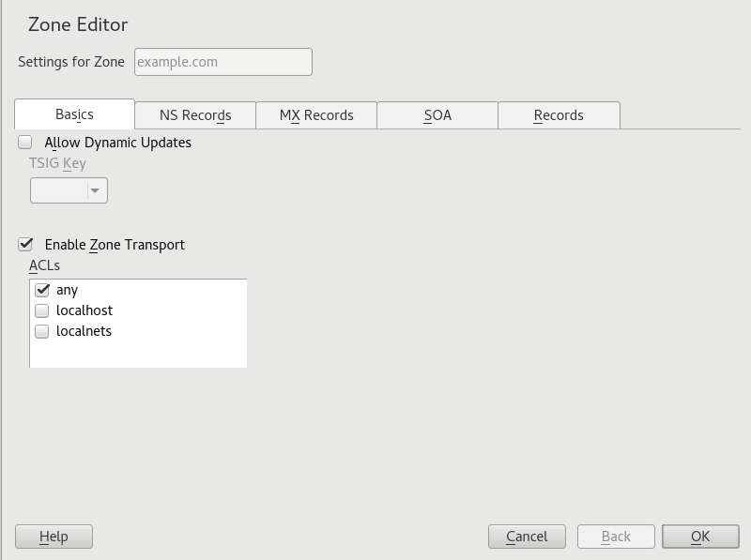Click the TSIG Key label
Viewport: 751px width, 560px height.
57,163
